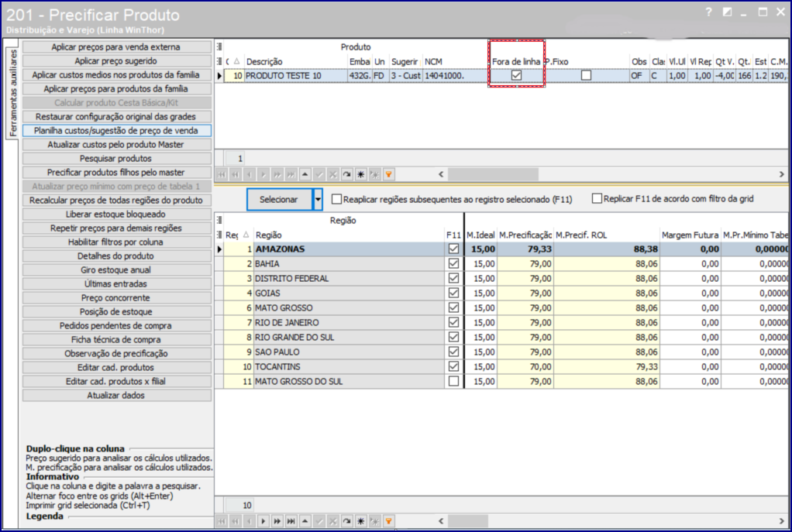792x532 pixels.
Task: Toggle F11 checkbox for GOIAS
Action: click(x=453, y=293)
